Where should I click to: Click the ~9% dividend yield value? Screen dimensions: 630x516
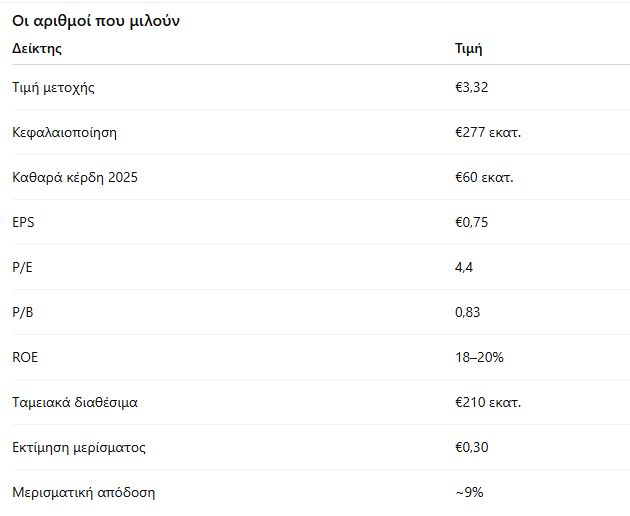[x=470, y=492]
